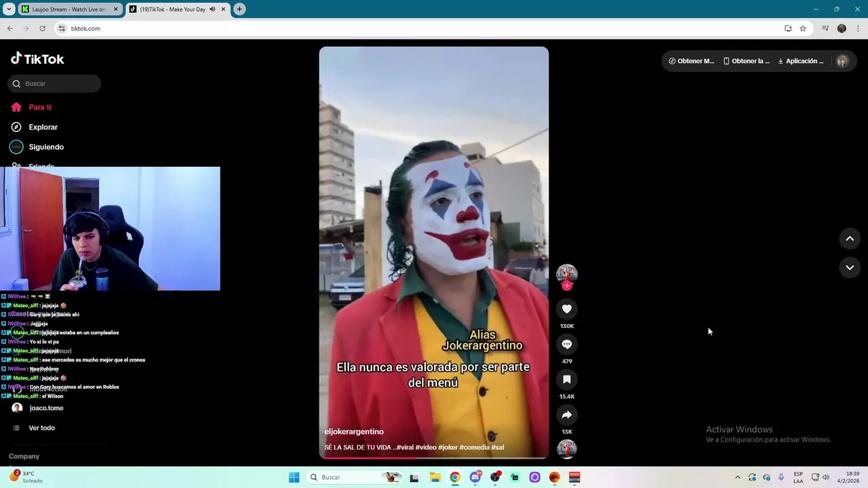Viewport: 868px width, 488px height.
Task: Bookmark this page with star icon
Action: 803,28
